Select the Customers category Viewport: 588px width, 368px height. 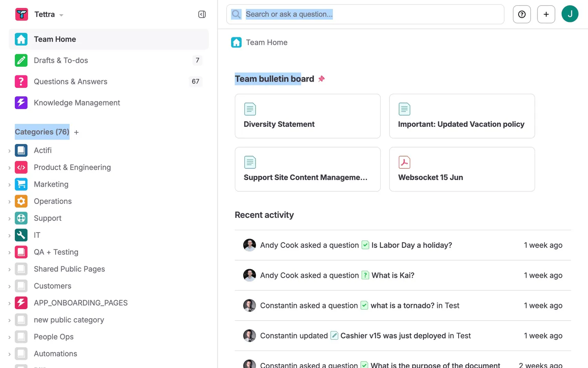[x=53, y=286]
